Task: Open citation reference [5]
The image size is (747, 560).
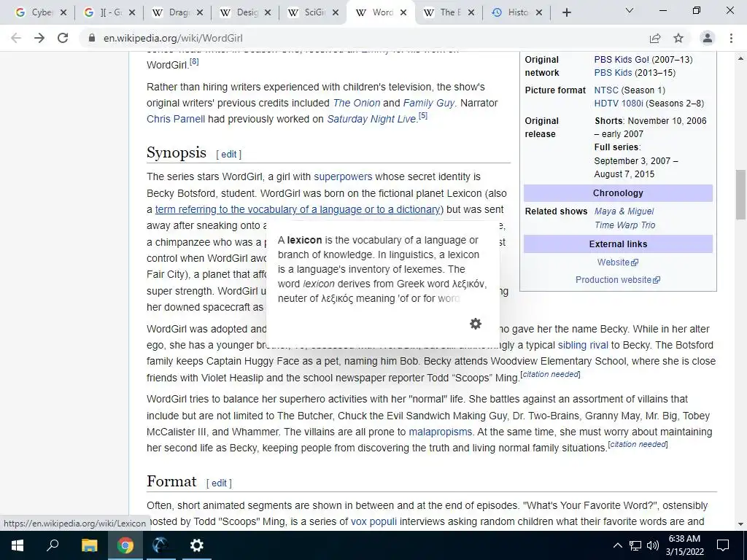Action: click(422, 116)
